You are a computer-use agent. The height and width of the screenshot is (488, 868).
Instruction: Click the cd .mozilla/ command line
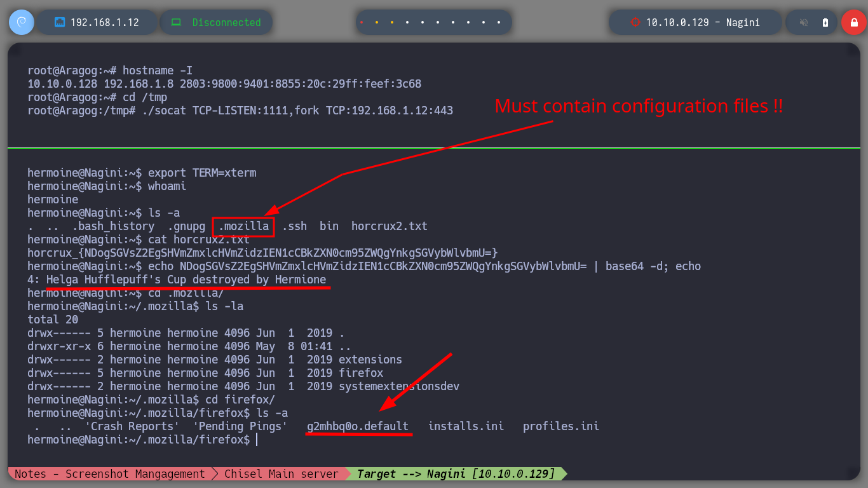126,293
